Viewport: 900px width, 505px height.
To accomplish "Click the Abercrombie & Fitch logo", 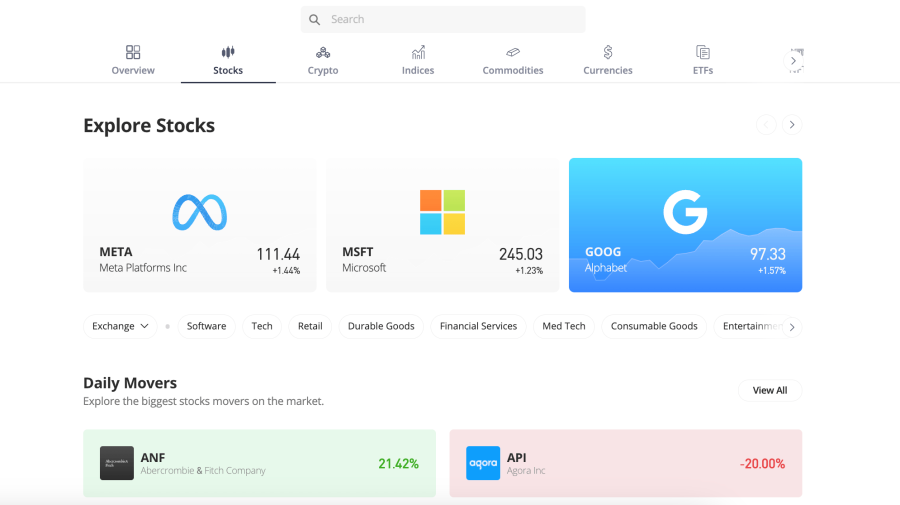I will (117, 463).
